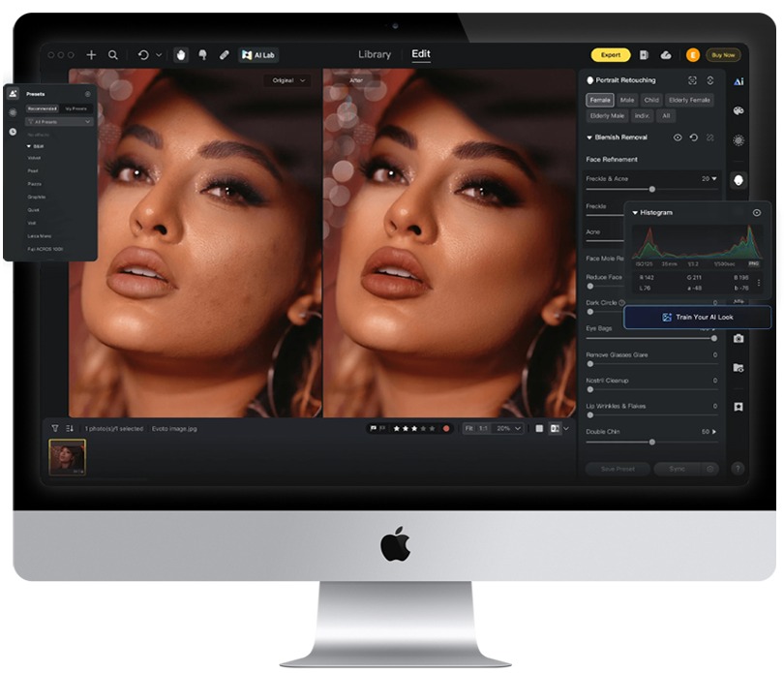Select the Recommended presets tab

43,108
